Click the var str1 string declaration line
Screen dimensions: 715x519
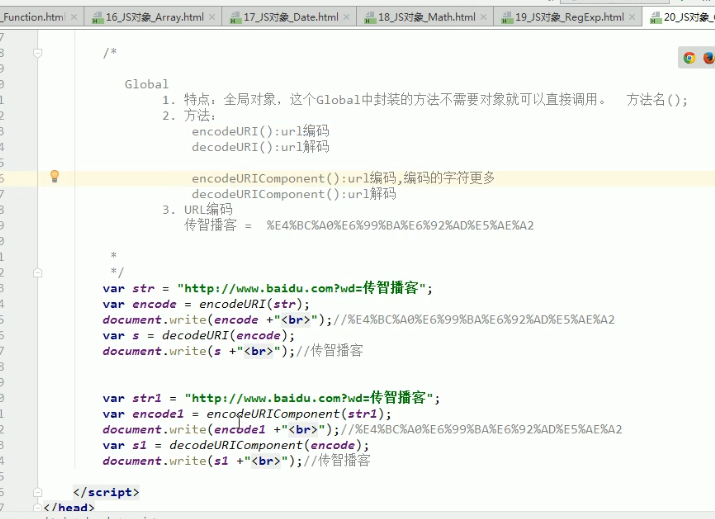click(271, 398)
